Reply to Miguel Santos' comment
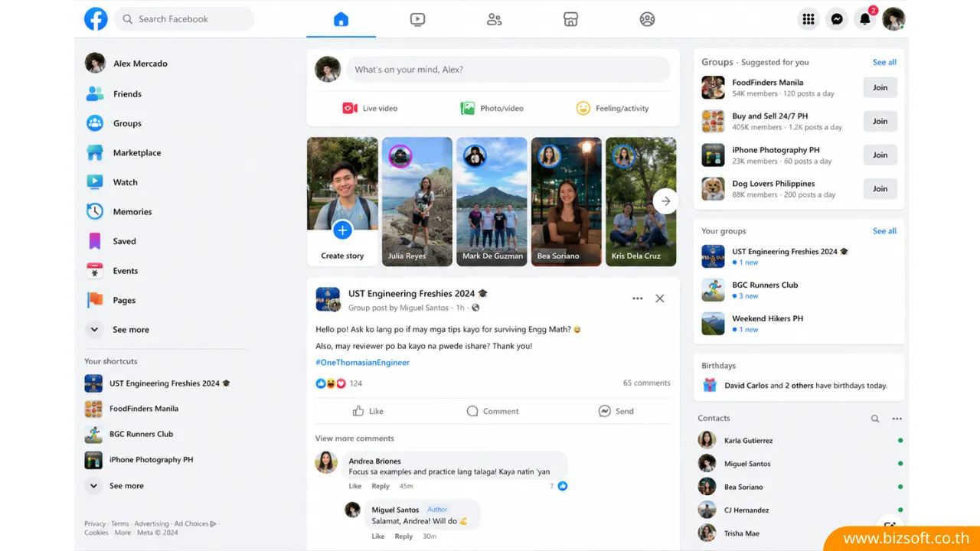980x551 pixels. pyautogui.click(x=403, y=536)
